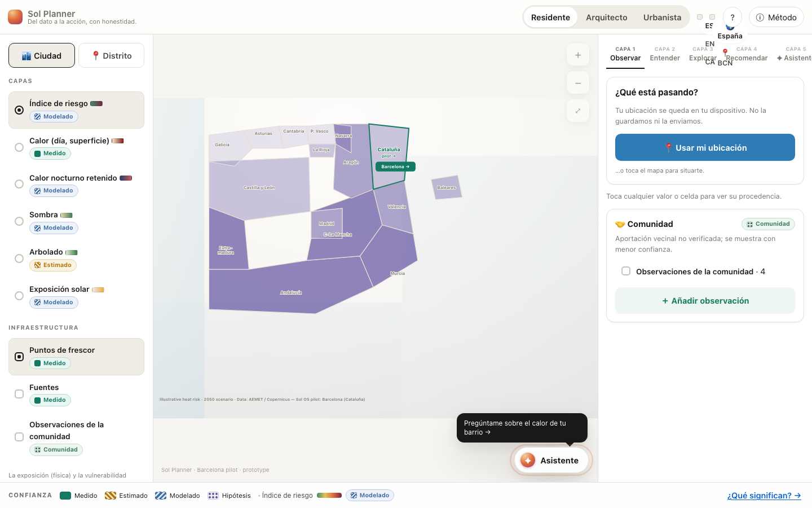Click the 'Sol Planner · Barcelona pilot · prototype' text
Viewport: 812px width, 508px height.
(x=215, y=470)
